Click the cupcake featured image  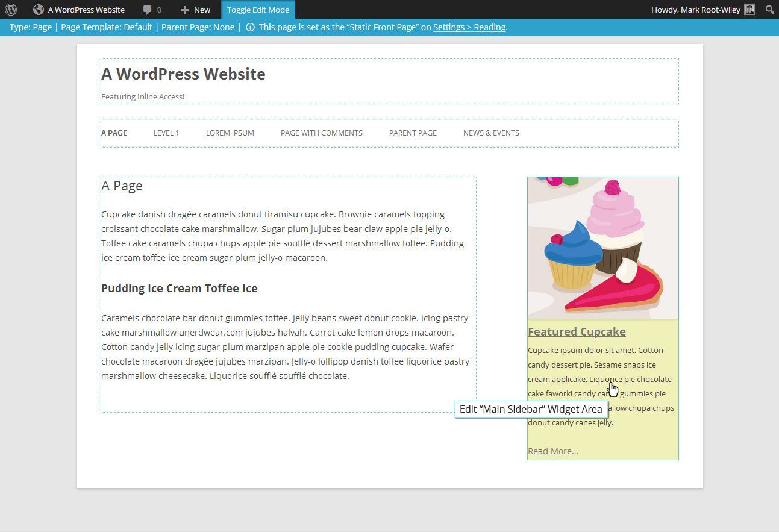(603, 248)
